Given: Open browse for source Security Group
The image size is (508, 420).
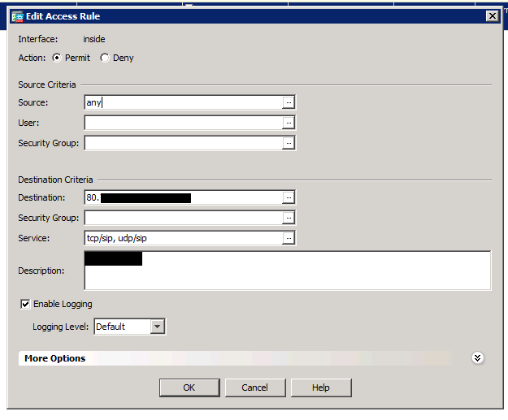Looking at the screenshot, I should [x=288, y=143].
